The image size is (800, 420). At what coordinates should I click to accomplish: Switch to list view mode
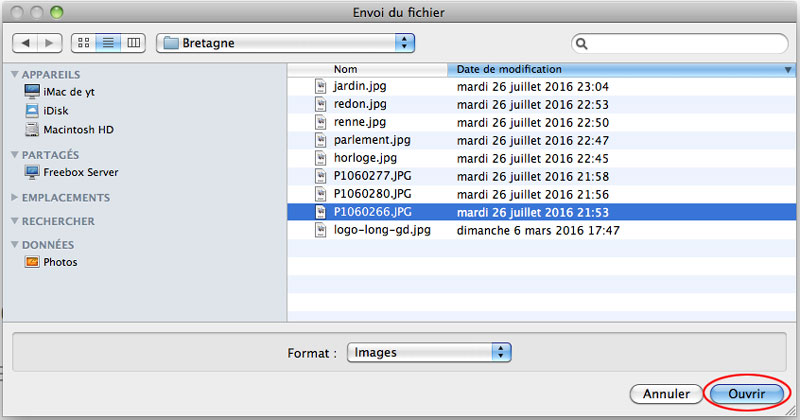point(109,43)
